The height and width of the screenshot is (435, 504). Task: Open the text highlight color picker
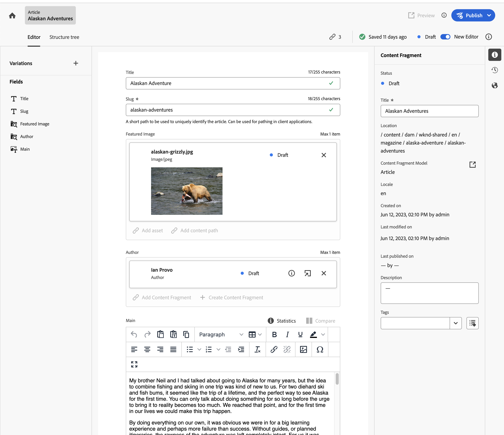(x=323, y=334)
